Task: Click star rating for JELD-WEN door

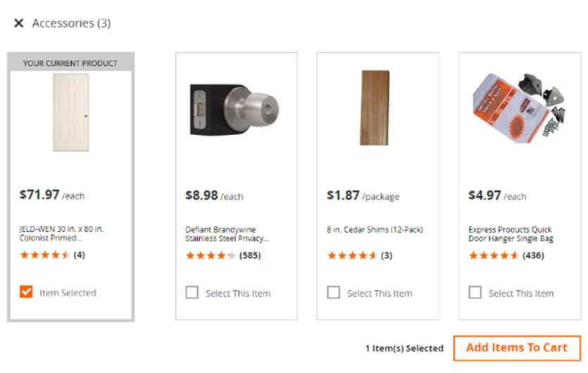Action: 45,255
